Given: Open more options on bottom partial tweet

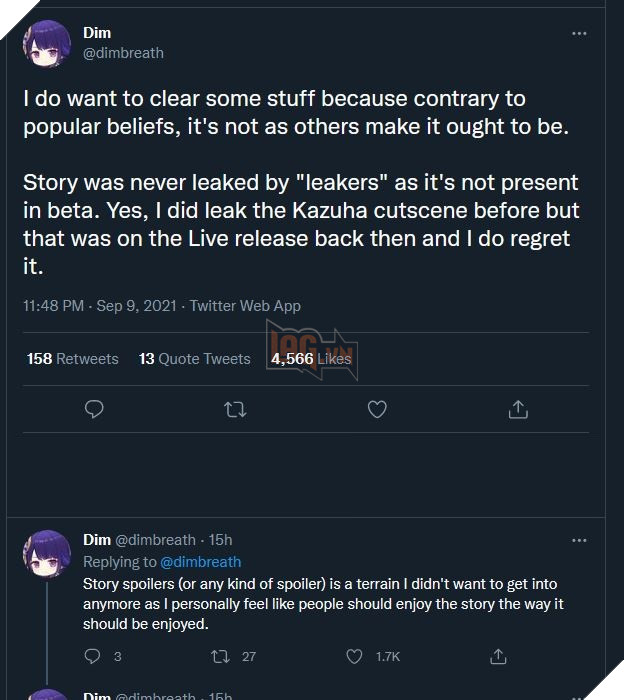Looking at the screenshot, I should pos(579,696).
